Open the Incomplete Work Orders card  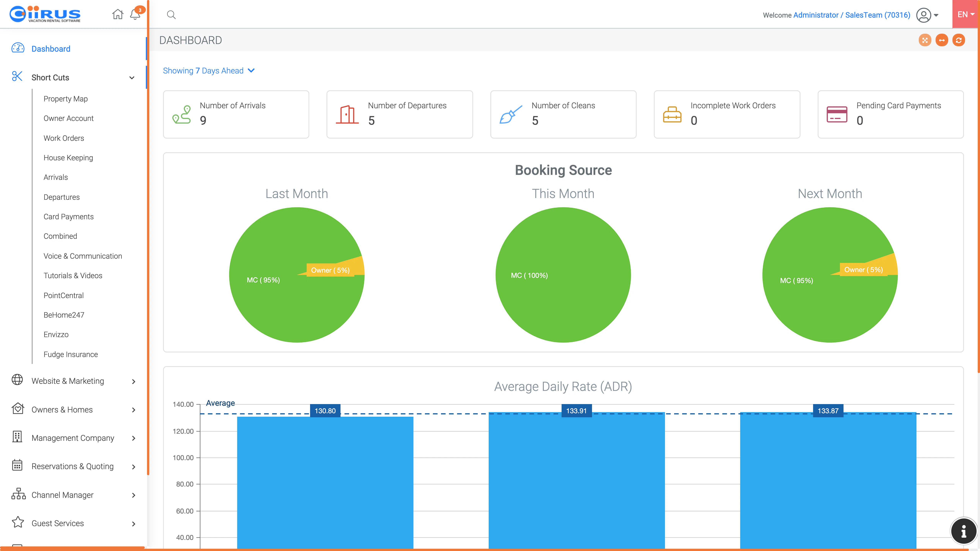(727, 114)
